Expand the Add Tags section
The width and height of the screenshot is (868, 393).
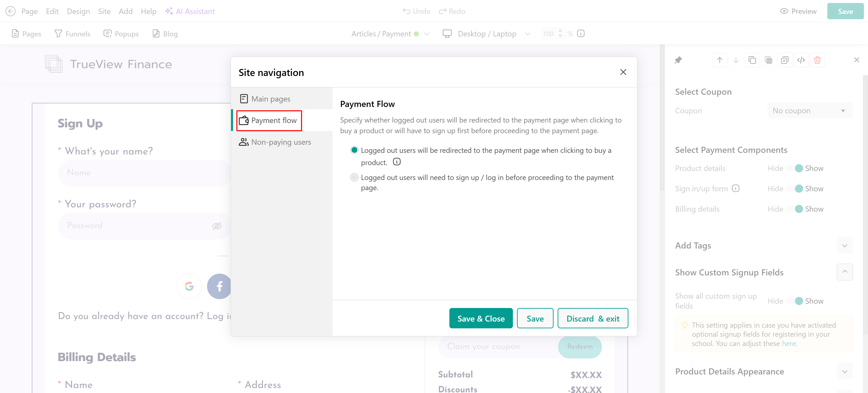click(844, 245)
